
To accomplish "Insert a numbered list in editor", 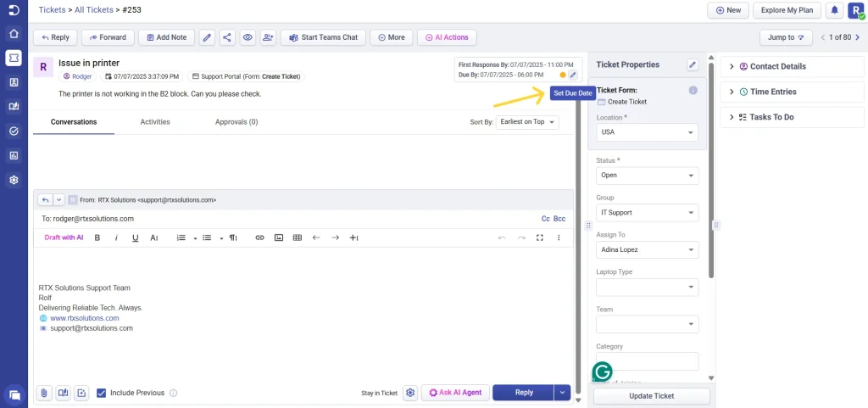I will (x=181, y=238).
